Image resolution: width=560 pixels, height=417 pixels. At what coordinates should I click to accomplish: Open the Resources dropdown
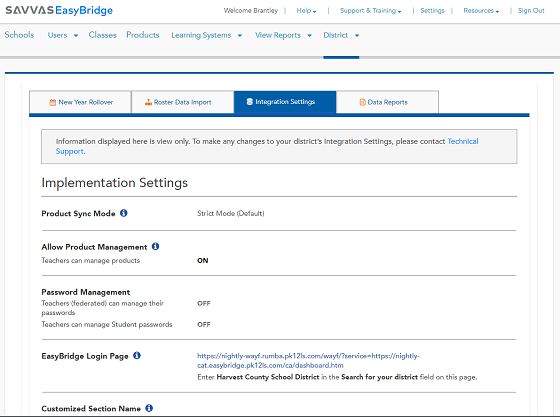(x=481, y=11)
